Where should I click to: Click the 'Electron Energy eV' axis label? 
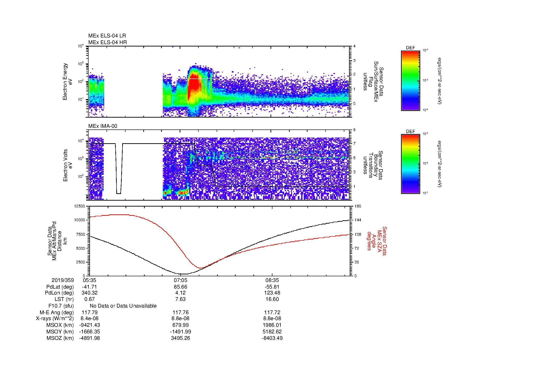click(67, 82)
